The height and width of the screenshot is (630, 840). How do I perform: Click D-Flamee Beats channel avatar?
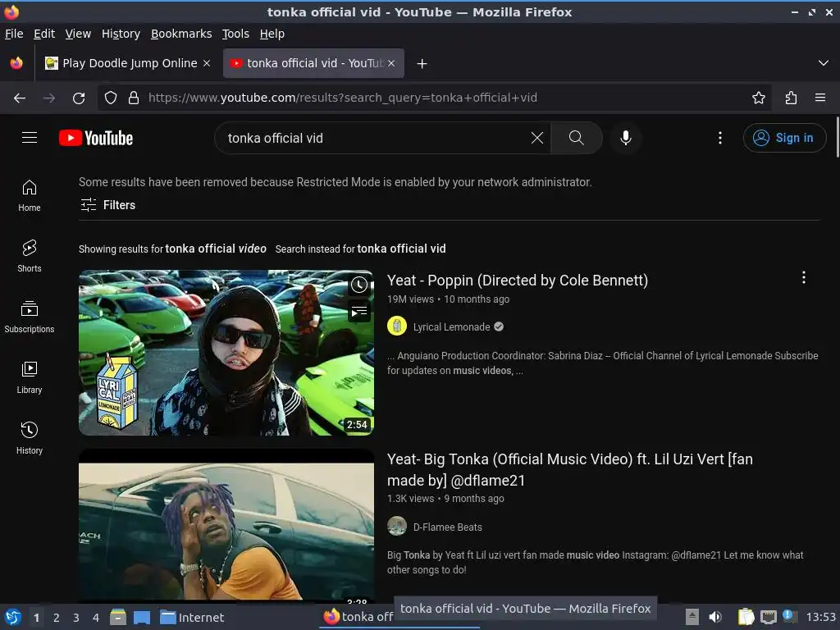coord(397,526)
